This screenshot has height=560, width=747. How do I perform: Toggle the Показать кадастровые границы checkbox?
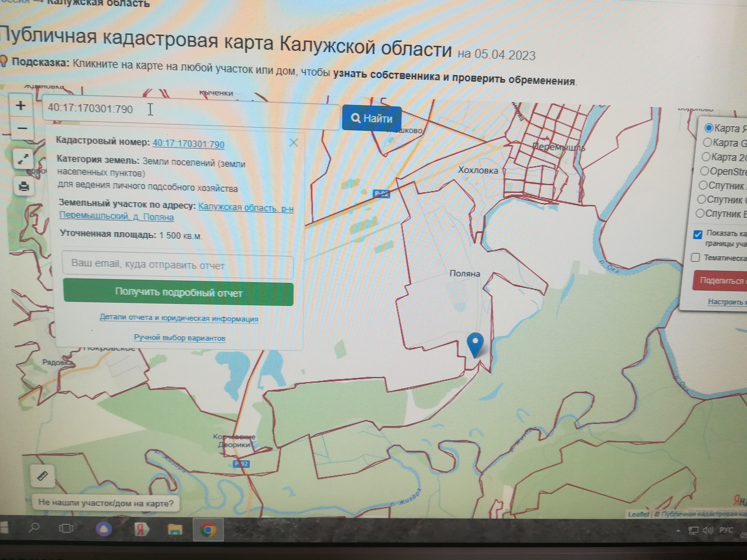click(x=698, y=234)
